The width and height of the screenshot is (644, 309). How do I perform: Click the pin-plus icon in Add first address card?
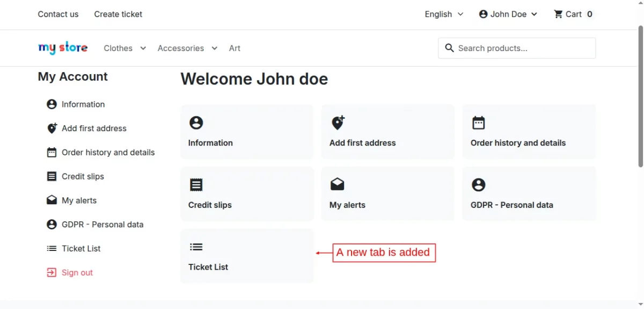point(338,123)
